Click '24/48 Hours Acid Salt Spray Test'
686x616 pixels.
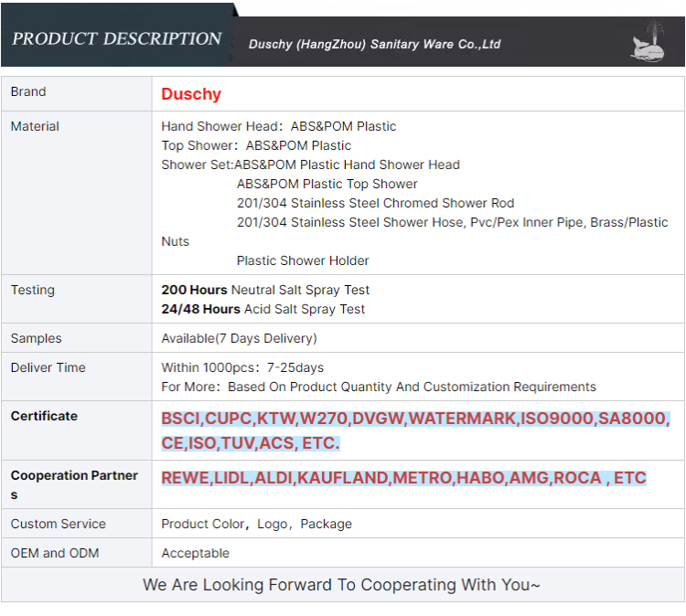[x=263, y=309]
